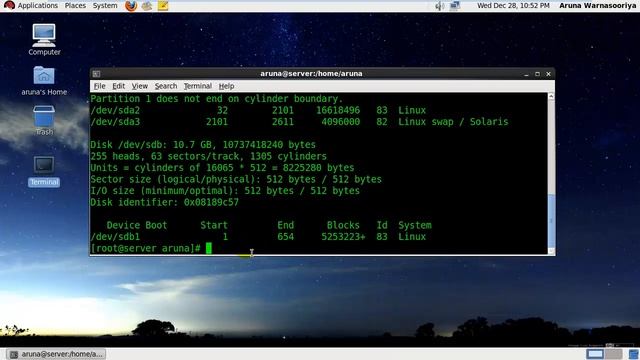
Task: Click the /dev/sdb1 partition row
Action: point(258,237)
